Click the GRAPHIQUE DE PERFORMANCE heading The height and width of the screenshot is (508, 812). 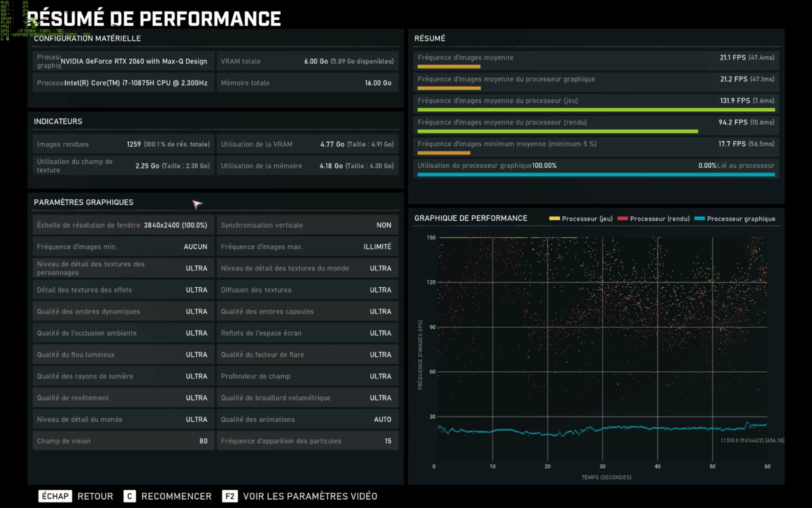pyautogui.click(x=471, y=218)
